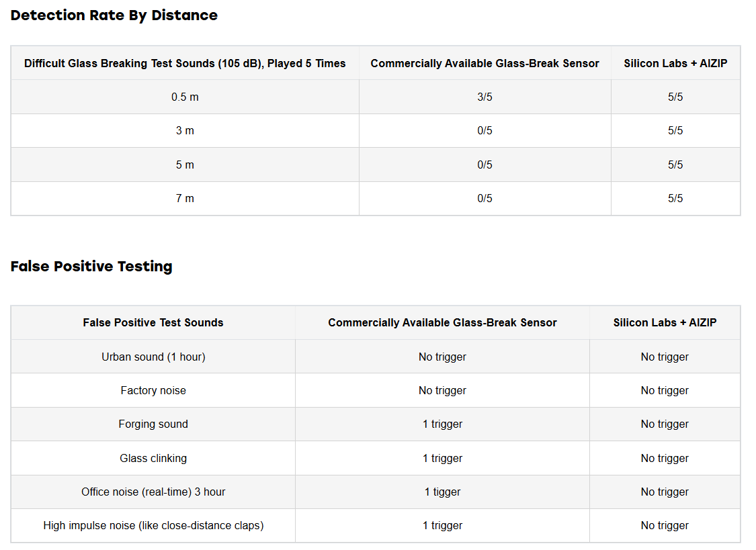
Task: Pick the '5/5' result in the 5 m row
Action: [x=675, y=165]
